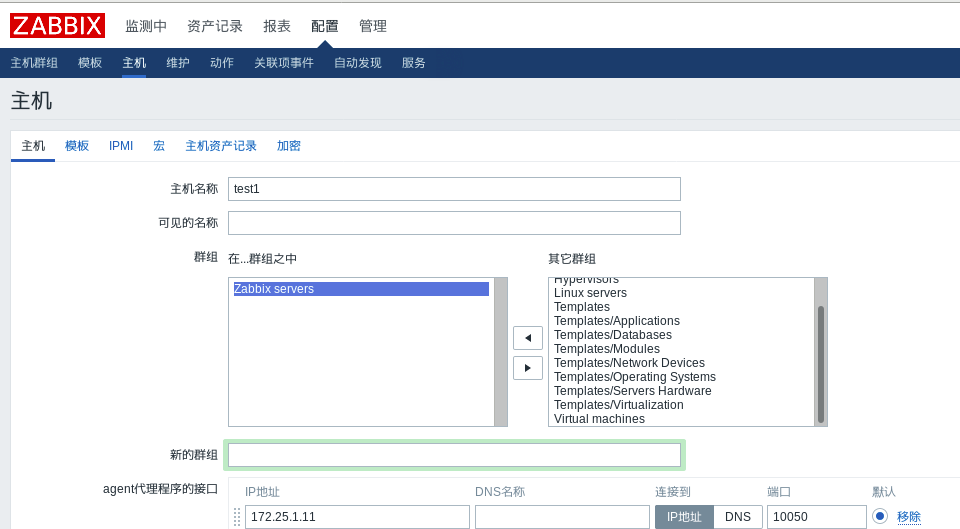Viewport: 960px width, 529px height.
Task: Click the IP address field 172.25.1.11
Action: (x=358, y=517)
